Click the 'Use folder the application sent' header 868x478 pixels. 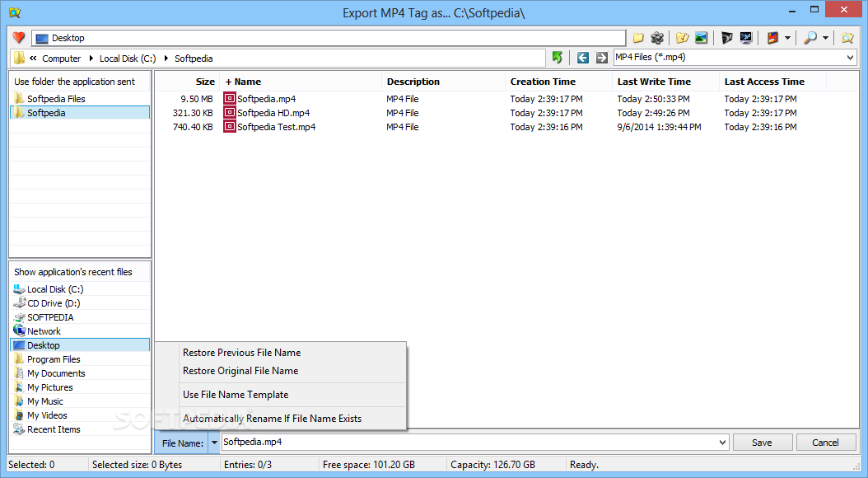click(80, 82)
